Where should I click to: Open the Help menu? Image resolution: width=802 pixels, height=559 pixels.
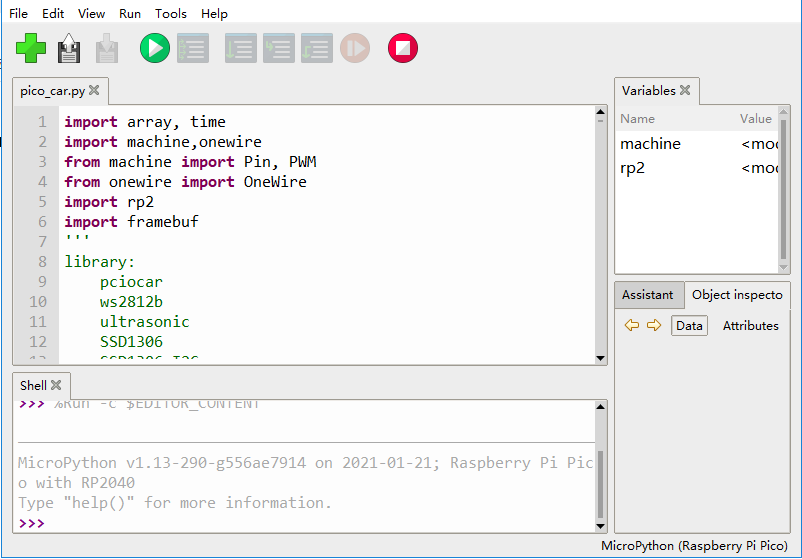click(x=214, y=13)
